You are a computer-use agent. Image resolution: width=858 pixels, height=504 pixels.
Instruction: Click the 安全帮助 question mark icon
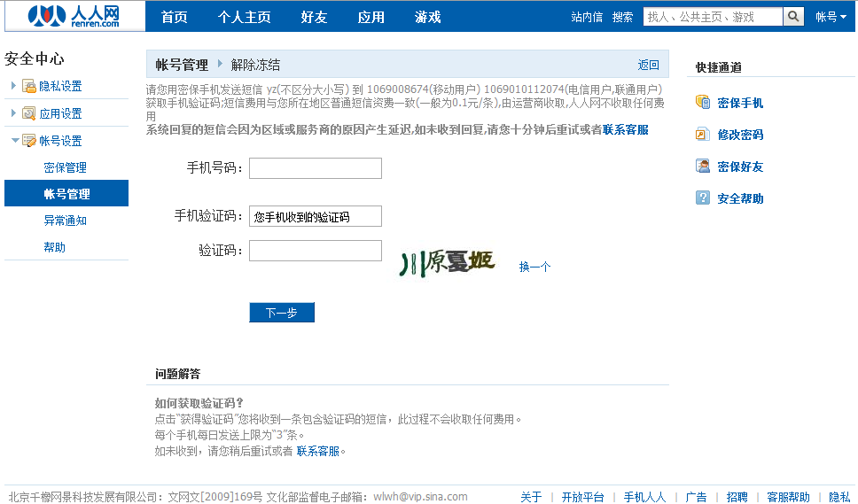pyautogui.click(x=703, y=198)
